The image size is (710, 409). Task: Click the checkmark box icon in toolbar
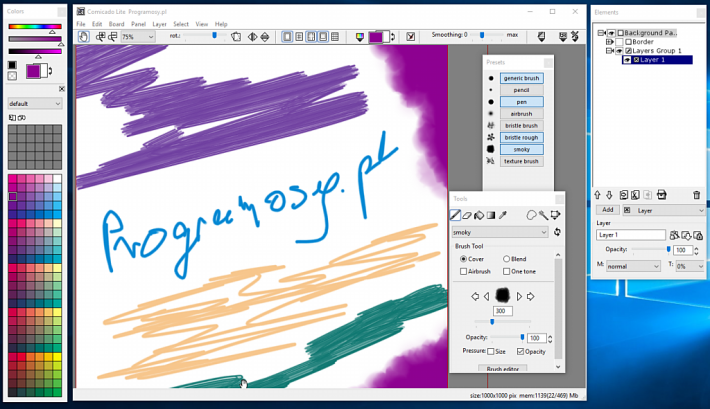[x=411, y=37]
